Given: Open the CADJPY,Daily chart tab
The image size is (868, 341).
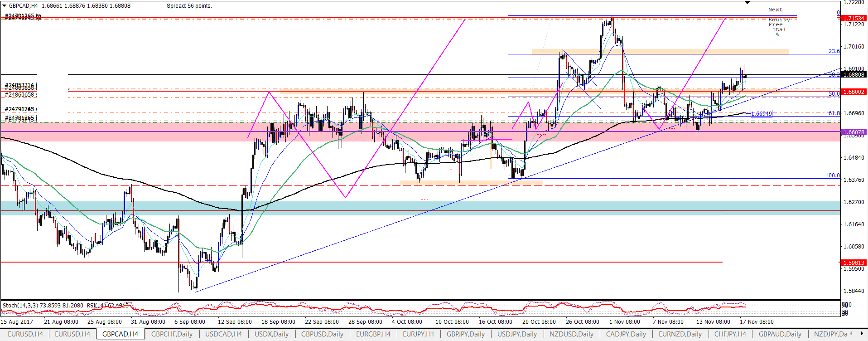Looking at the screenshot, I should pos(626,334).
